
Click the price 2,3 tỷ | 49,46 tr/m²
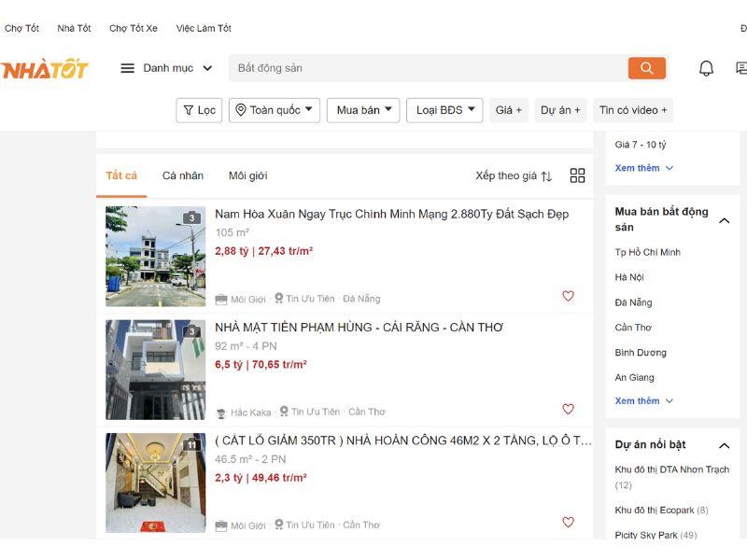pyautogui.click(x=261, y=478)
